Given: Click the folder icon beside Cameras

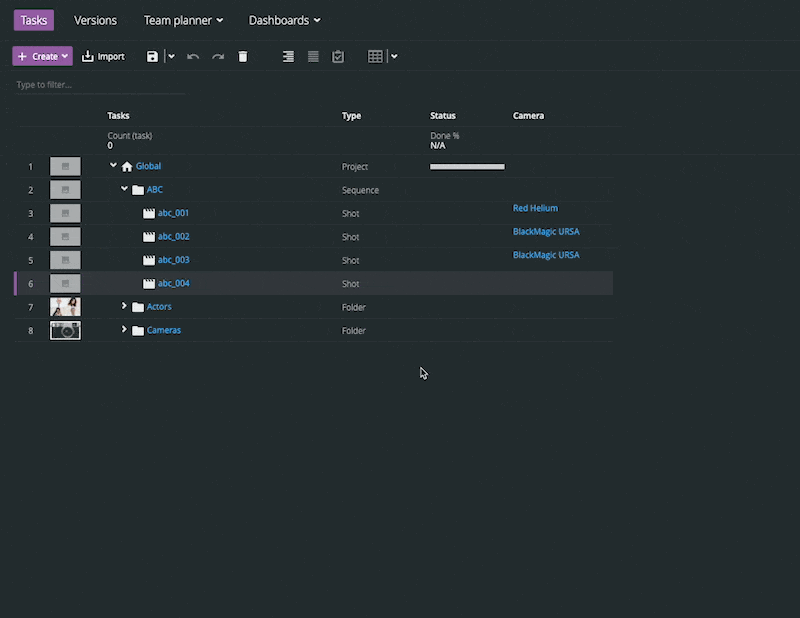Looking at the screenshot, I should pos(138,331).
